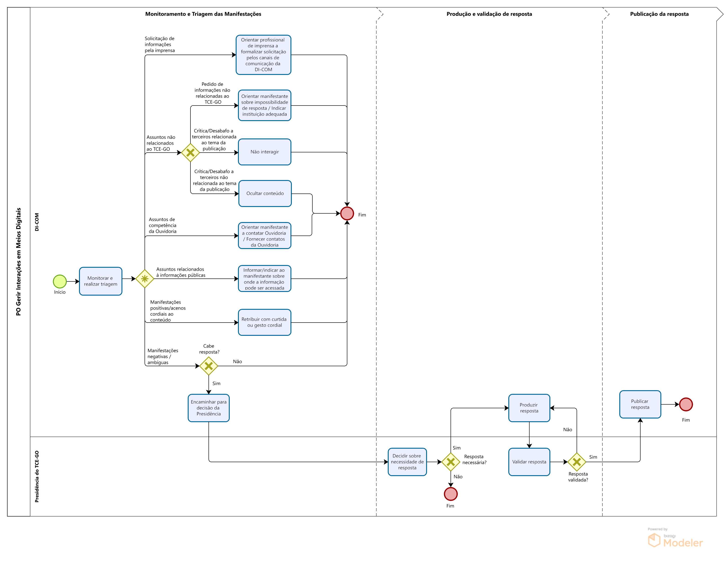Click the Fim end event after Publicar resposta

686,404
